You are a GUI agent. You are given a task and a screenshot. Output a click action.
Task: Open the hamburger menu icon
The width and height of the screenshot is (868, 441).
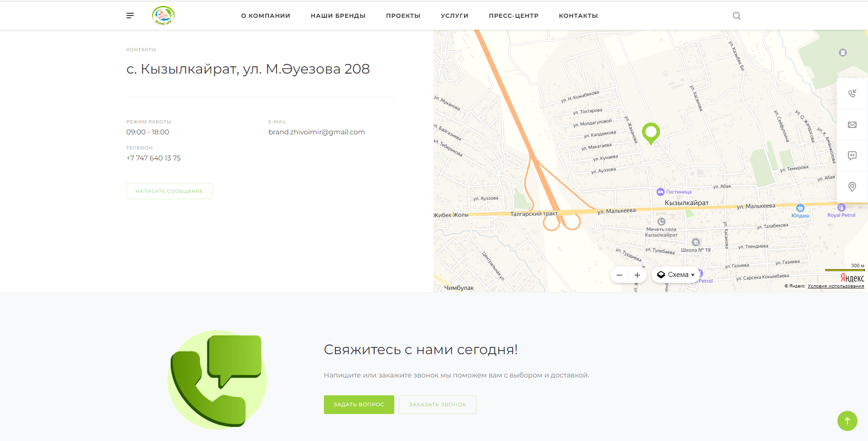130,16
